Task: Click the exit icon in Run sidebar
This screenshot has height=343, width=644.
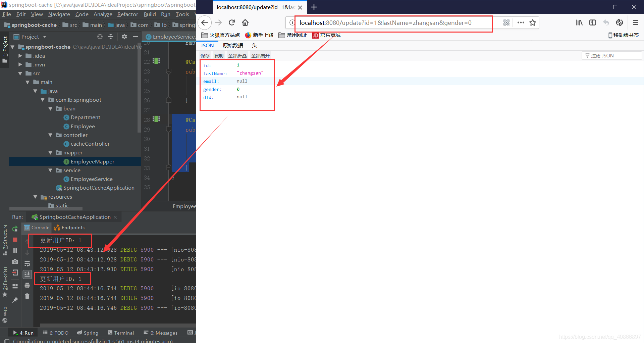Action: 15,273
